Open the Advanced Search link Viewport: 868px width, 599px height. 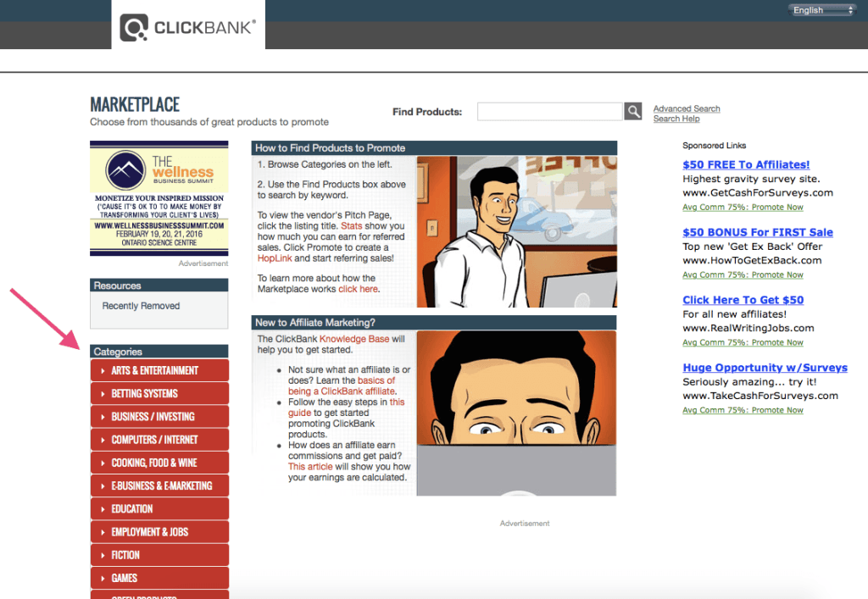pos(687,108)
